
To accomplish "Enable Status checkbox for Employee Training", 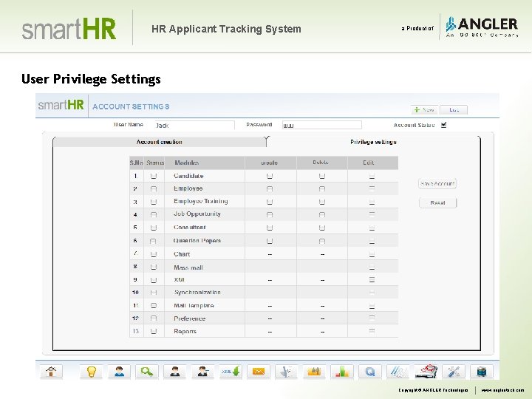I will coord(154,202).
